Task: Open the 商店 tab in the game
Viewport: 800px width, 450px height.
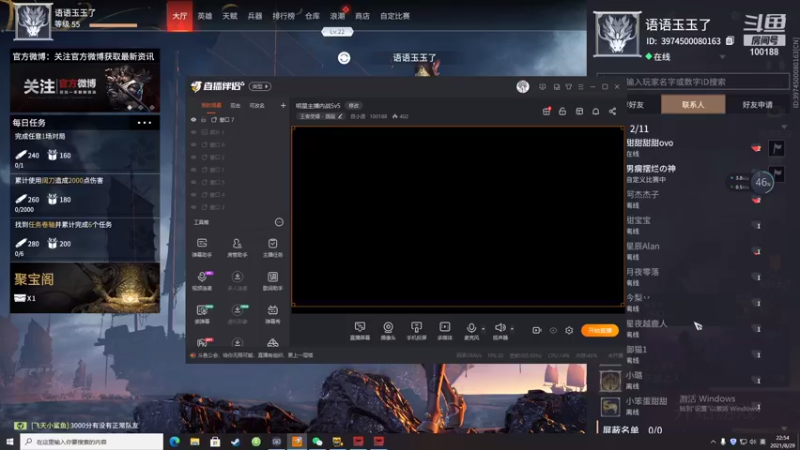Action: click(x=362, y=16)
